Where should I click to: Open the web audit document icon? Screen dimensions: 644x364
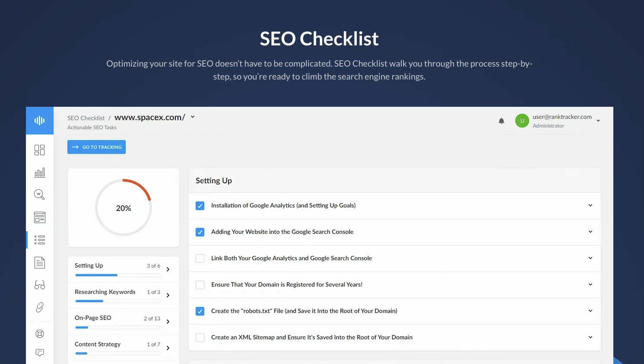[40, 262]
